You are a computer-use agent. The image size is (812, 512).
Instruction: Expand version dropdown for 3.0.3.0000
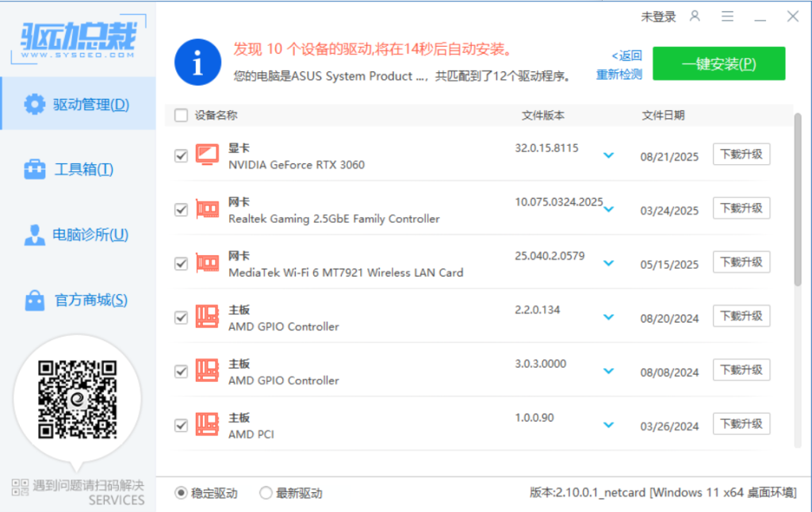pyautogui.click(x=608, y=371)
